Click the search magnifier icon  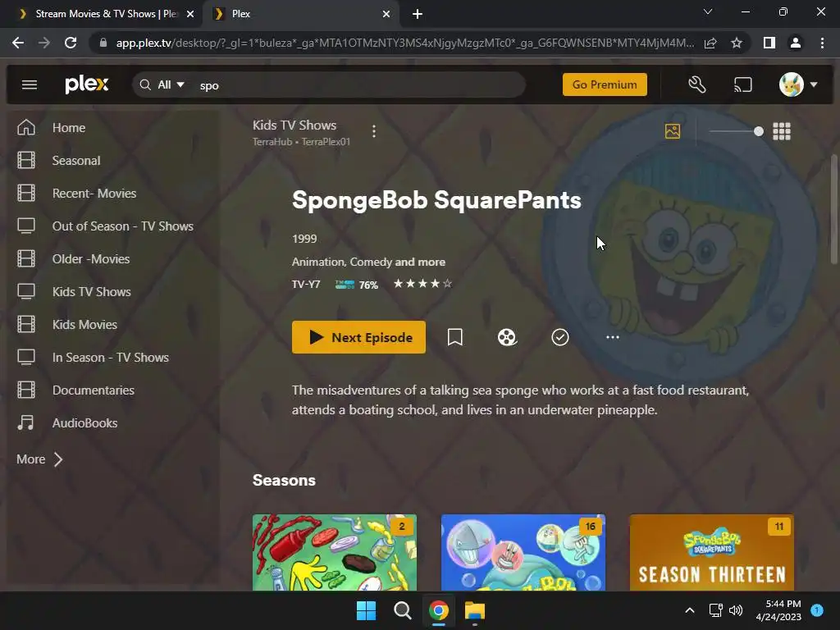[145, 84]
